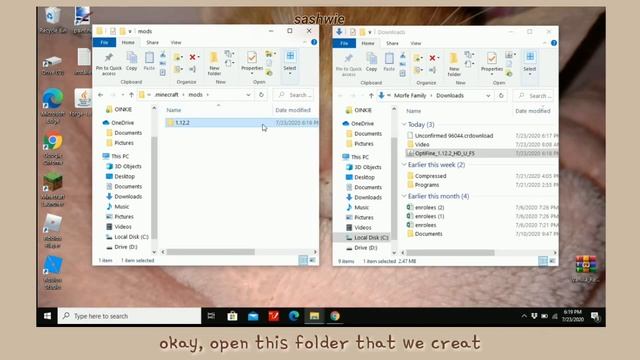Open the Home tab in Downloads window
Viewport: 640px width, 360px height.
click(x=368, y=43)
